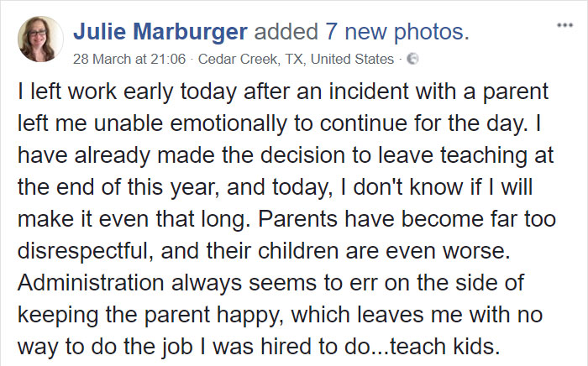Viewport: 588px width, 366px height.
Task: Click the public privacy globe icon
Action: pyautogui.click(x=412, y=60)
